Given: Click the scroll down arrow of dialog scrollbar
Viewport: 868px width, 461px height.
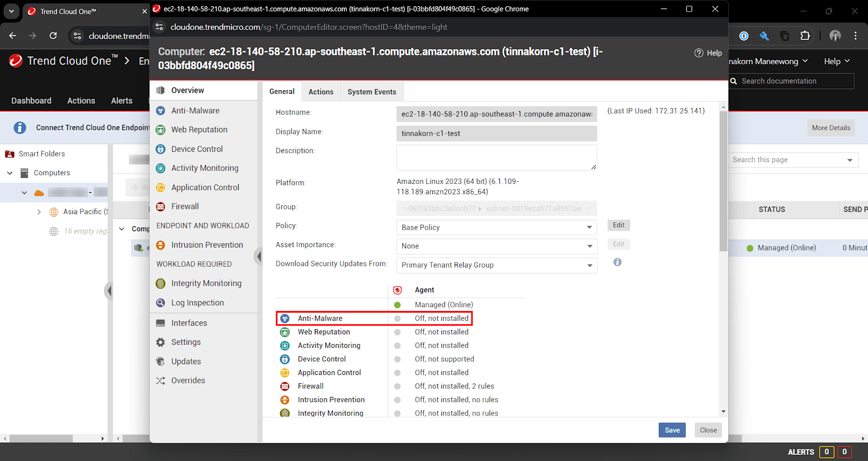Looking at the screenshot, I should [x=723, y=412].
